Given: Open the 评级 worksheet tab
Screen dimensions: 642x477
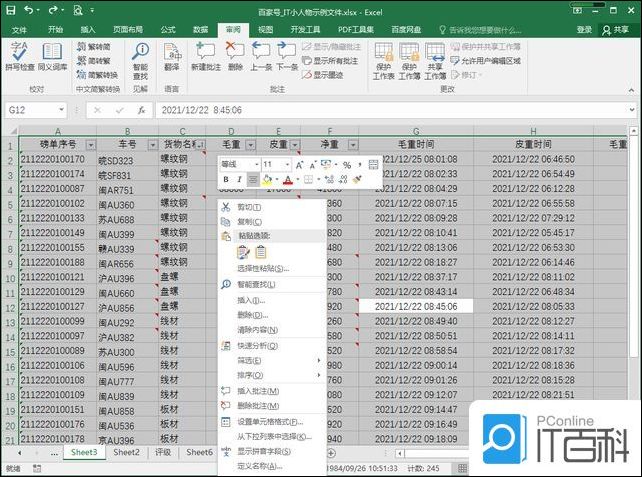Looking at the screenshot, I should coord(163,452).
